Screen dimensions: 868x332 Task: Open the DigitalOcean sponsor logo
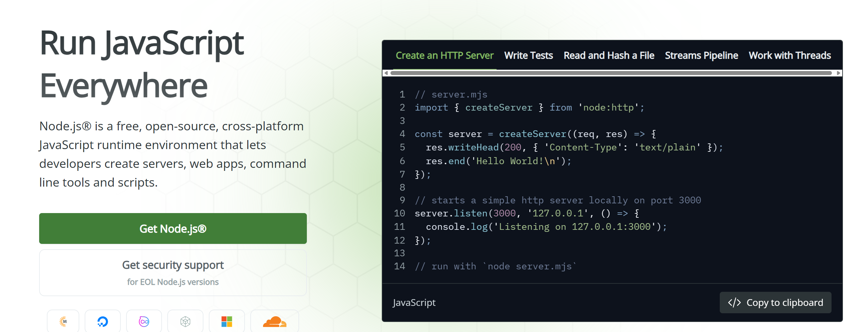click(102, 321)
